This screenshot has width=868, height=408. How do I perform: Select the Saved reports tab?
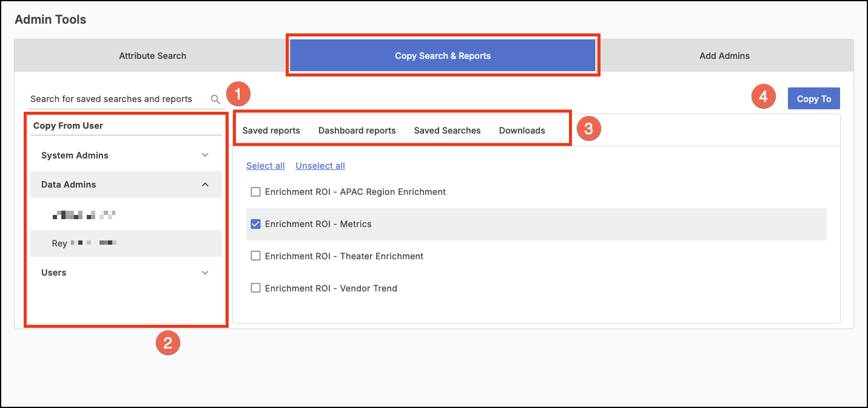[x=271, y=131]
